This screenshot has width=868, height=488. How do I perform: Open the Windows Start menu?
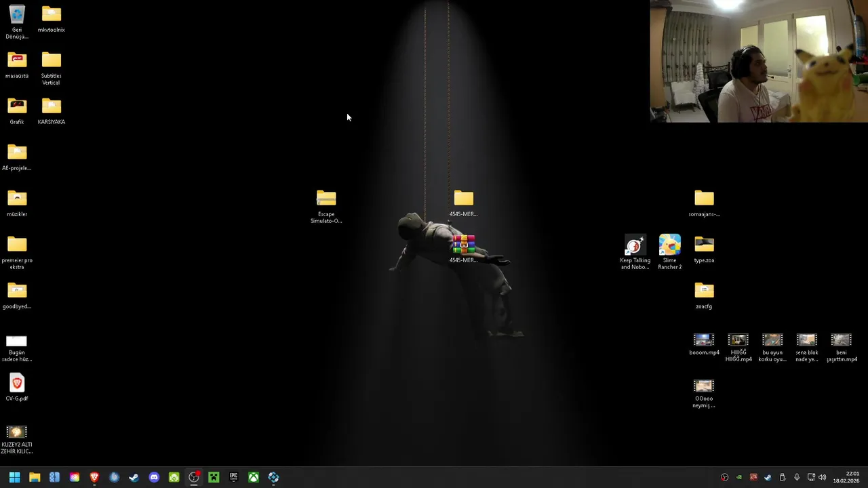14,477
